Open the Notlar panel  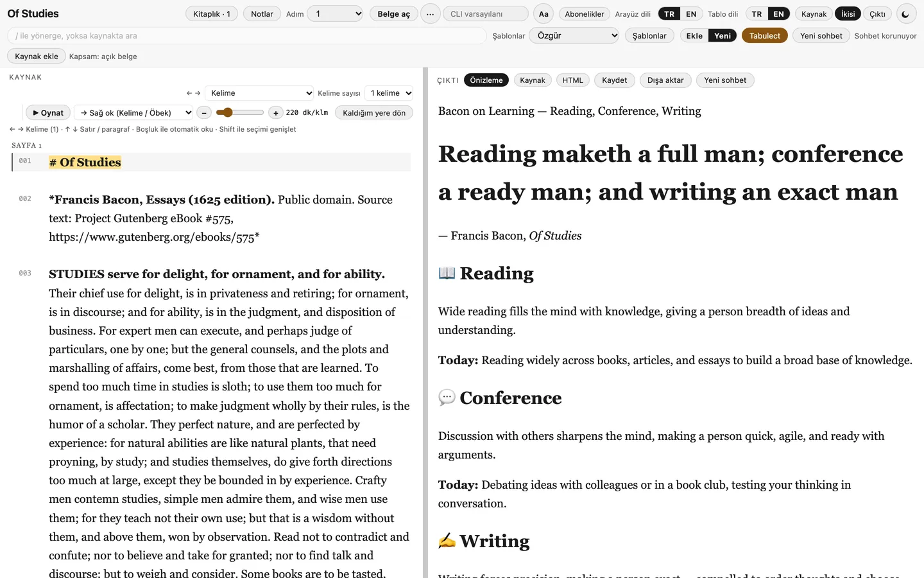coord(262,13)
